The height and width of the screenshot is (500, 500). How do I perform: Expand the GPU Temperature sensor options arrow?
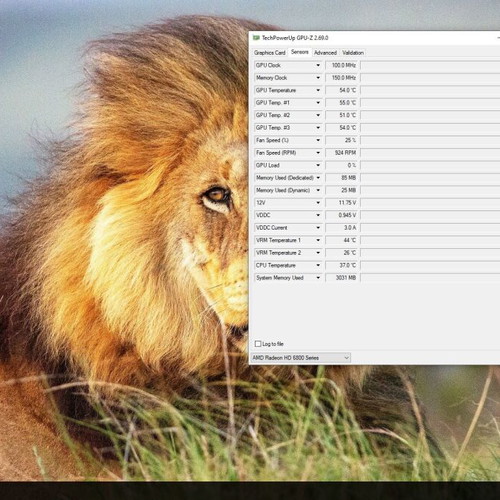coord(318,90)
